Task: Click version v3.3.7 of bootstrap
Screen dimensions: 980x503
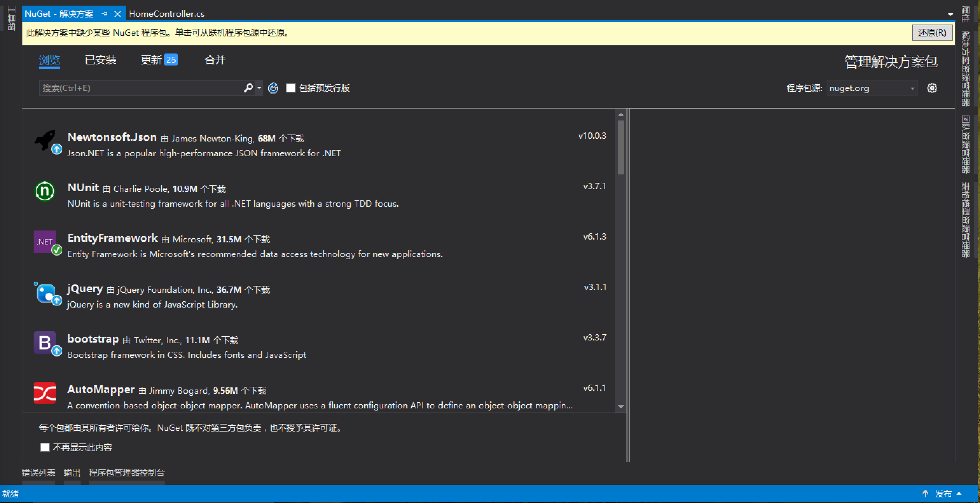Action: click(595, 338)
